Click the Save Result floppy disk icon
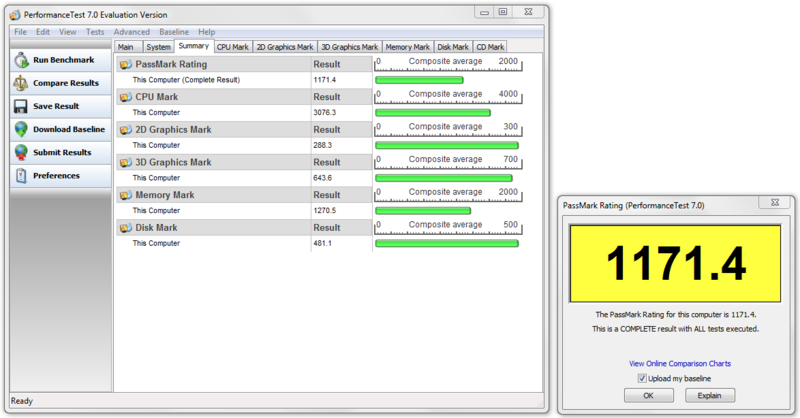 click(x=21, y=106)
